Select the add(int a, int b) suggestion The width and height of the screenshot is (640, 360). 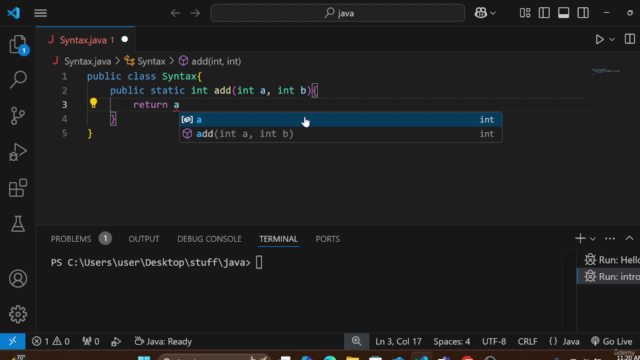point(341,134)
